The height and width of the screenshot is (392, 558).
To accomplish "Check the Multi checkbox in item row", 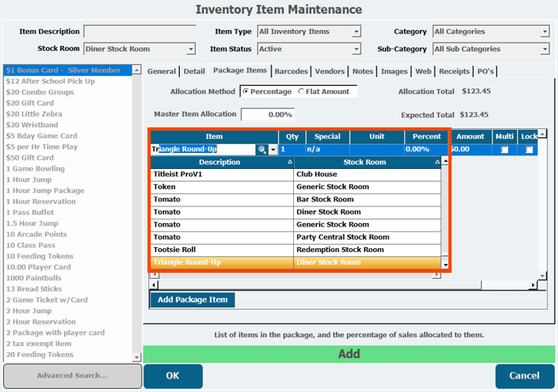I will click(x=504, y=150).
